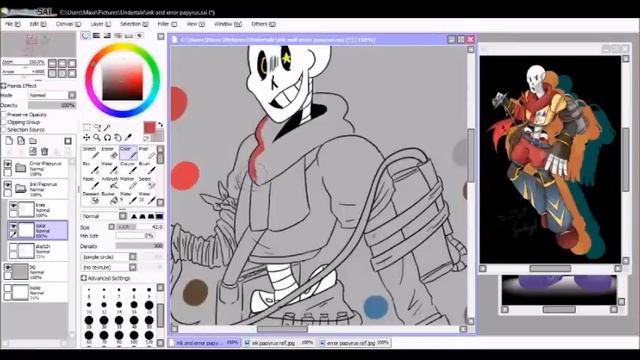The image size is (640, 360).
Task: Create a new linework layer
Action: (x=21, y=141)
